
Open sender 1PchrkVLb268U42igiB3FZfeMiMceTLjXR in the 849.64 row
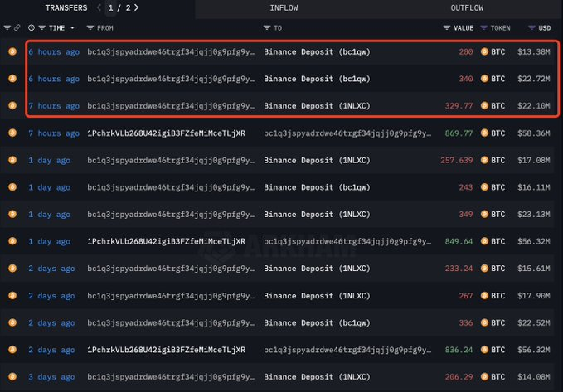click(x=166, y=241)
